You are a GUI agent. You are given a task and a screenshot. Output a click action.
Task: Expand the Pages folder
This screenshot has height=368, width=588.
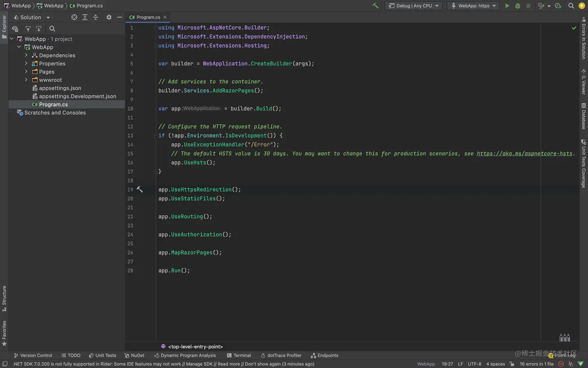point(26,72)
